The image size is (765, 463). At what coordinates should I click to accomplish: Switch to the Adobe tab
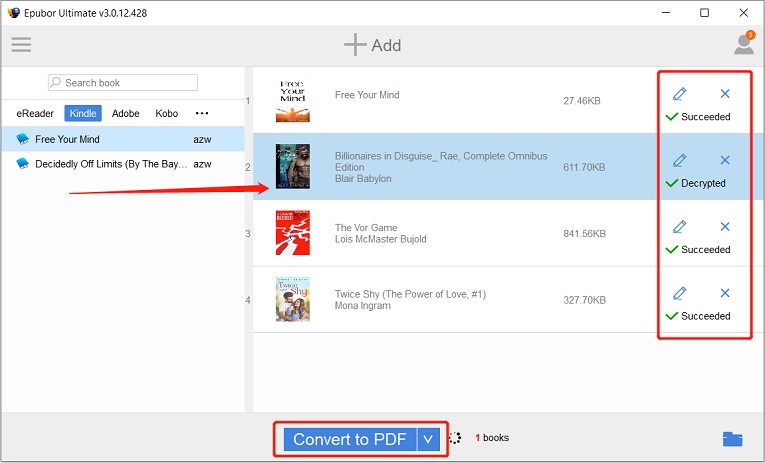pos(125,113)
